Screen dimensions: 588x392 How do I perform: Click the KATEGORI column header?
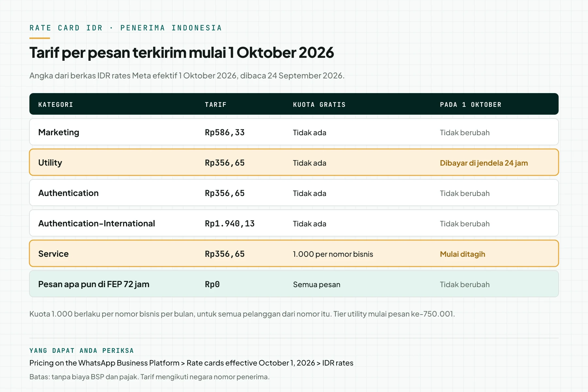(x=56, y=105)
